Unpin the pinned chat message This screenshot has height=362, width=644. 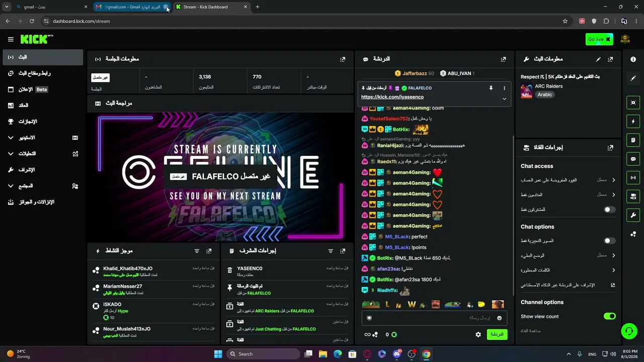pos(491,88)
